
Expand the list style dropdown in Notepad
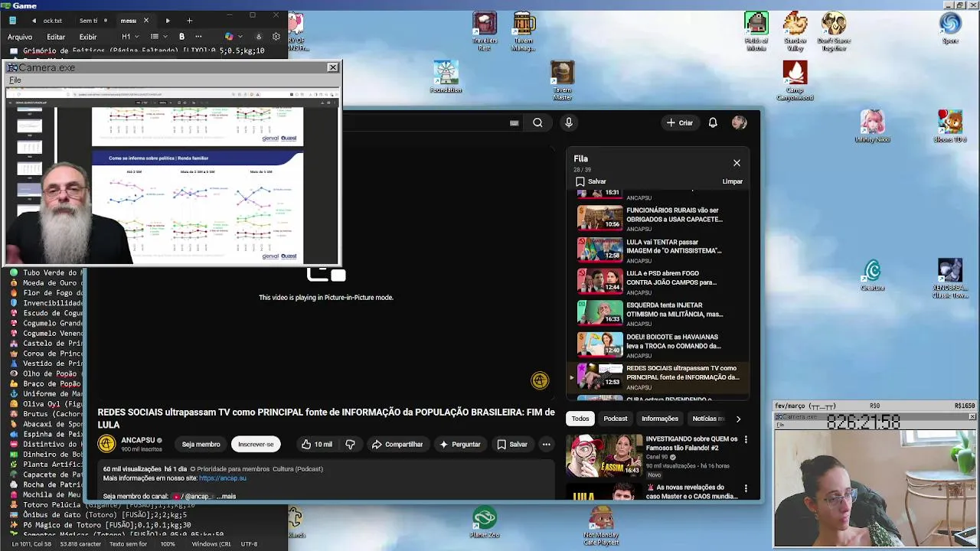158,37
